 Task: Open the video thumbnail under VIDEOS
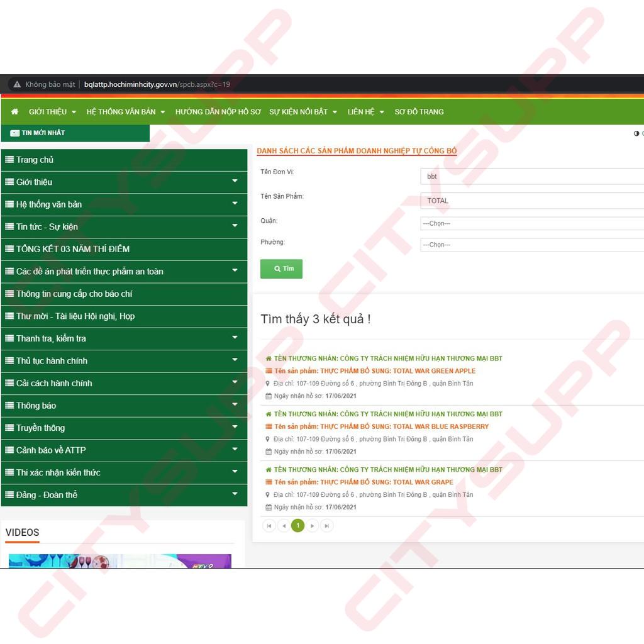click(119, 560)
